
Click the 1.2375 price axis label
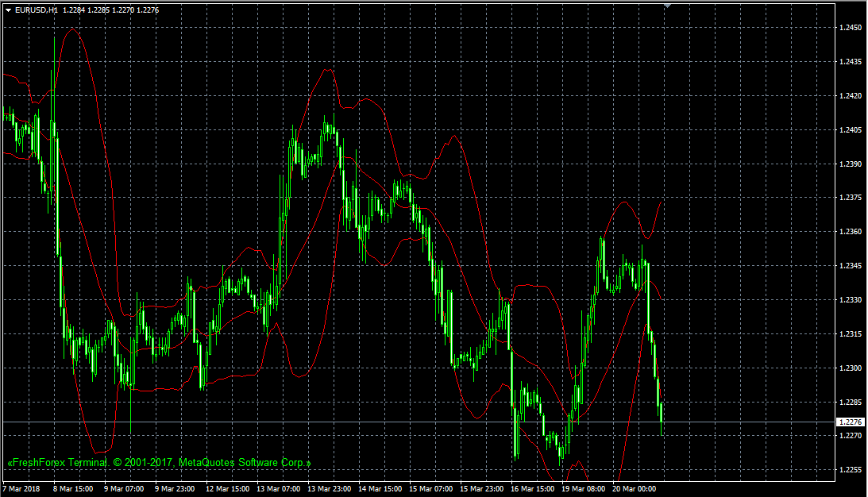point(851,198)
